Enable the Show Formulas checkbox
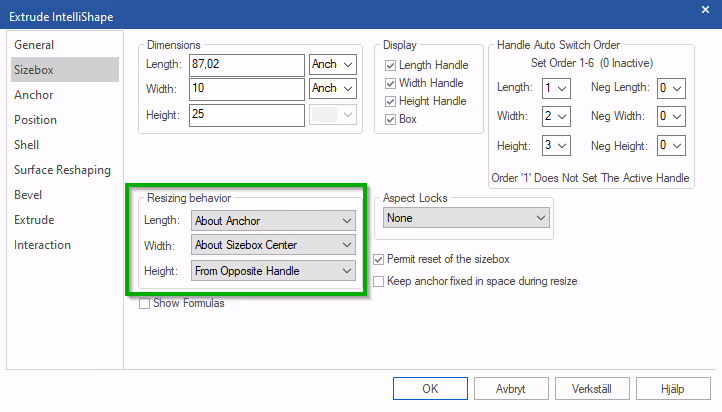This screenshot has width=722, height=412. coord(145,303)
